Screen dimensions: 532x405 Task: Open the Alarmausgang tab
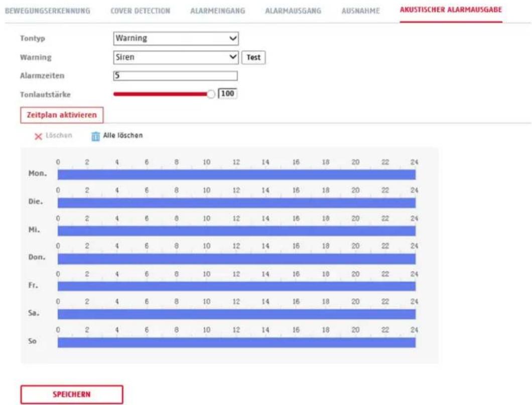[293, 11]
